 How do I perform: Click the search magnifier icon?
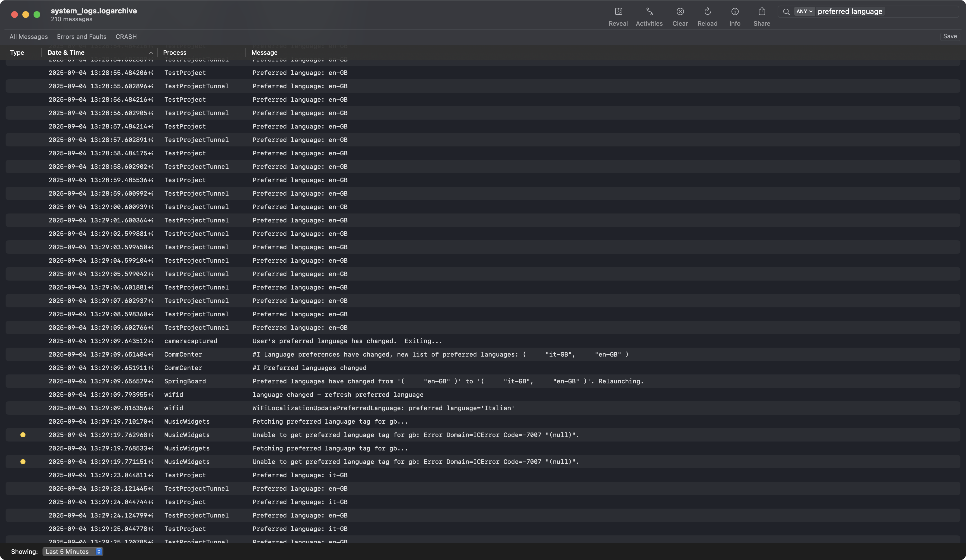[x=786, y=11]
